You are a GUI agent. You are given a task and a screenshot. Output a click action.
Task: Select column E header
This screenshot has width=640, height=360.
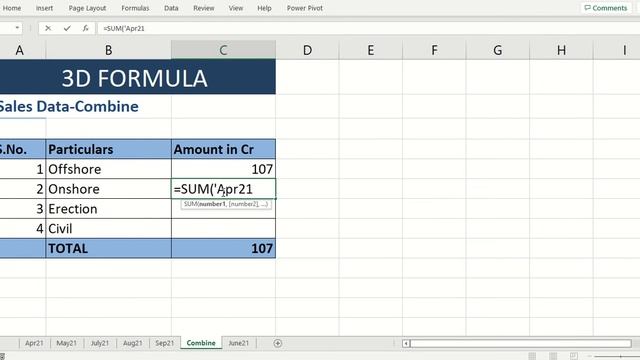coord(371,50)
